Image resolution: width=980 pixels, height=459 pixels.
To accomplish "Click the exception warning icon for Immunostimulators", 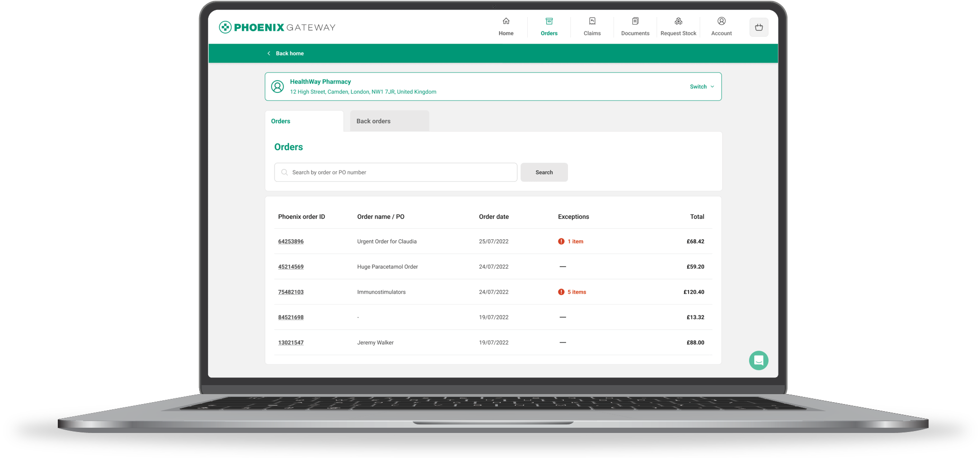I will click(x=561, y=292).
